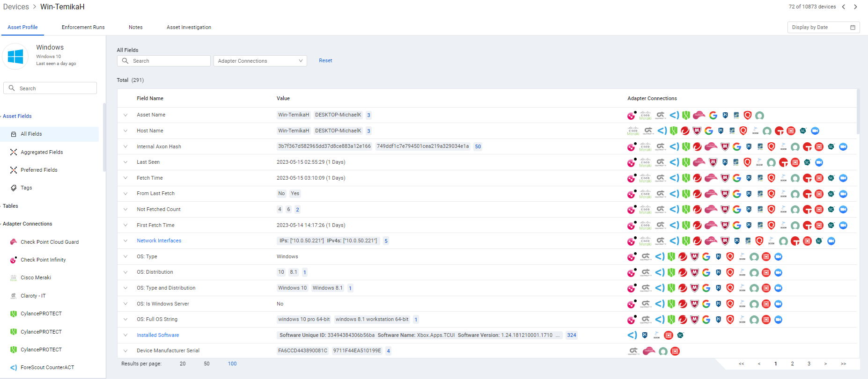Click the Cisco Meraki icon in the Asset Name row
Screen dimensions: 868x379
645,115
